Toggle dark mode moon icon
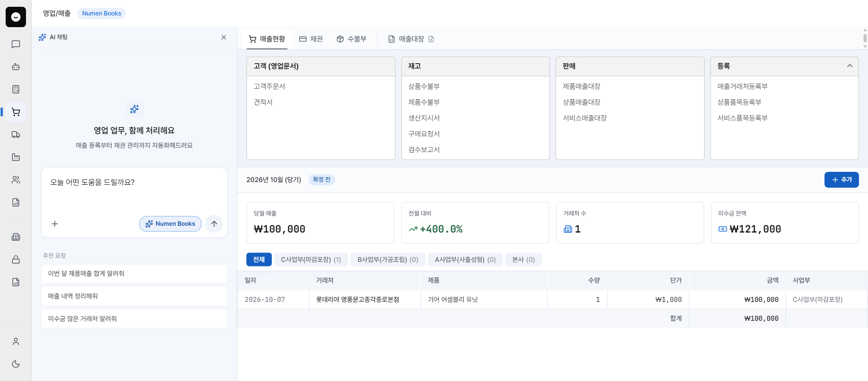 point(16,364)
